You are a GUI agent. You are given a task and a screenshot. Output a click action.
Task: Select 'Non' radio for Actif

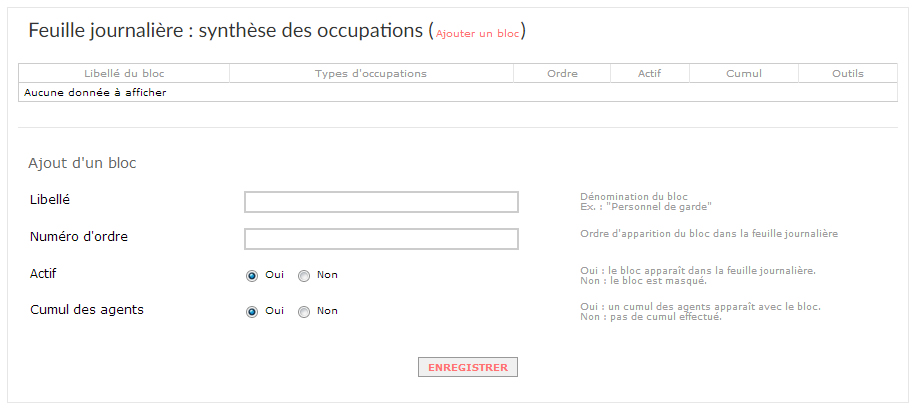304,276
